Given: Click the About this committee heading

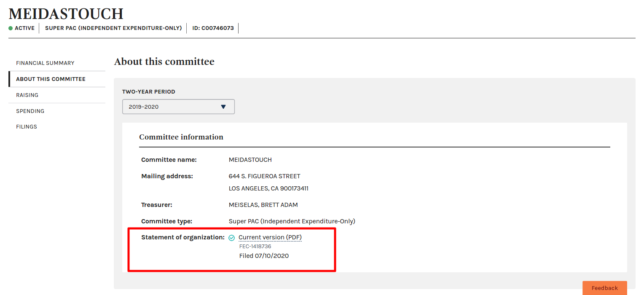Looking at the screenshot, I should (164, 62).
